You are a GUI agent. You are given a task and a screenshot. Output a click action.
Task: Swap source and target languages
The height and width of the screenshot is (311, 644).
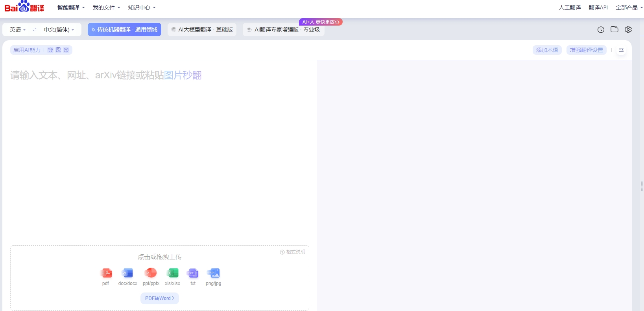tap(35, 30)
